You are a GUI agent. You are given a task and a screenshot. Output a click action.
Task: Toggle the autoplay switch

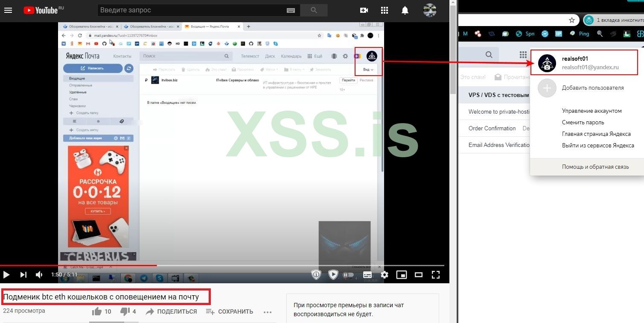pos(349,275)
